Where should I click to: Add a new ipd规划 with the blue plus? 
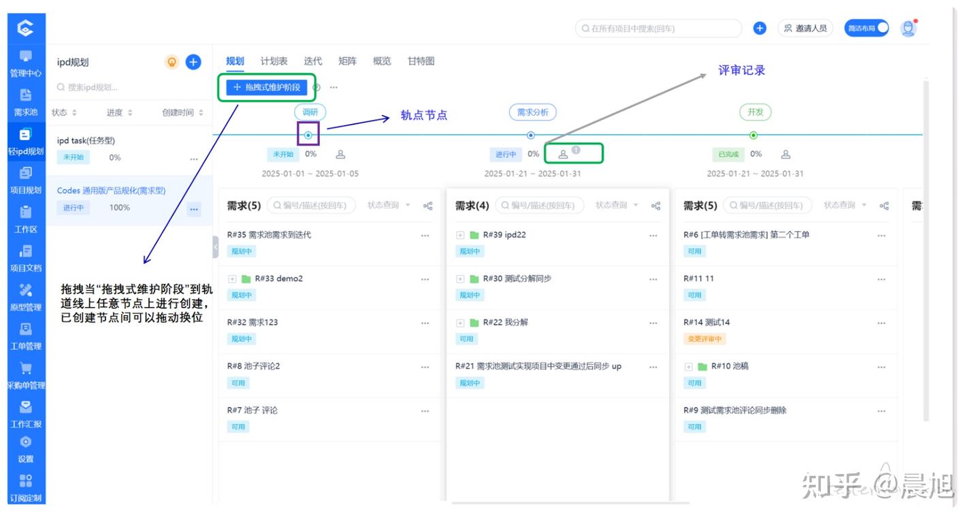193,62
